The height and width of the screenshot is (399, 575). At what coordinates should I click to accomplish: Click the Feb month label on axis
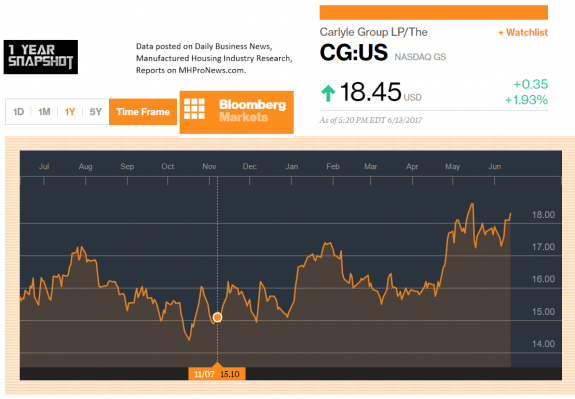[333, 166]
